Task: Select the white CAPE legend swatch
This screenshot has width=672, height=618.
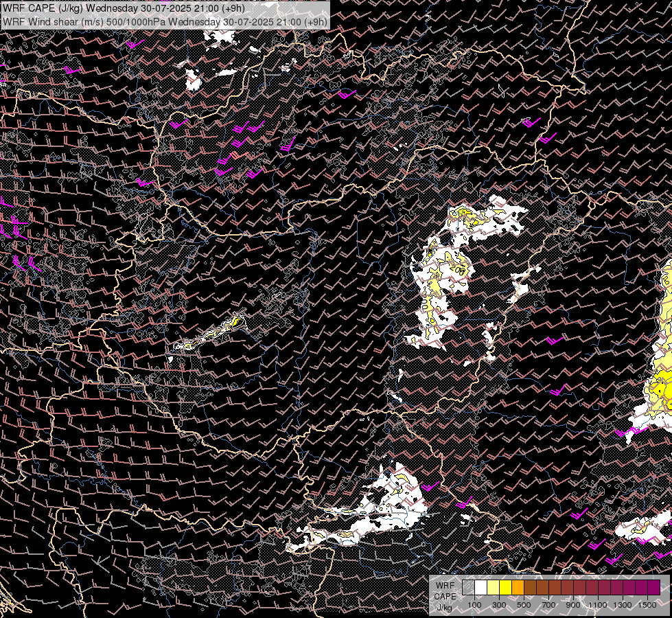Action: click(481, 588)
